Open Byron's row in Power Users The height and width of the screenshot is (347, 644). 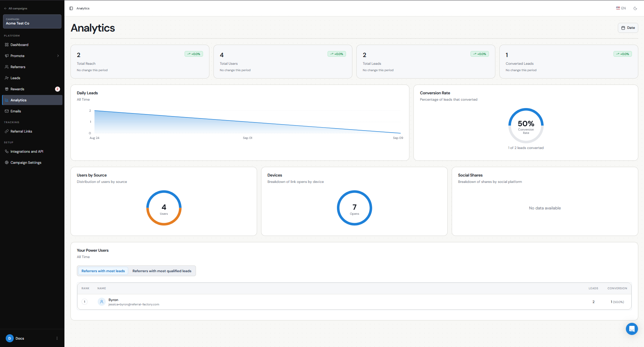(x=354, y=302)
